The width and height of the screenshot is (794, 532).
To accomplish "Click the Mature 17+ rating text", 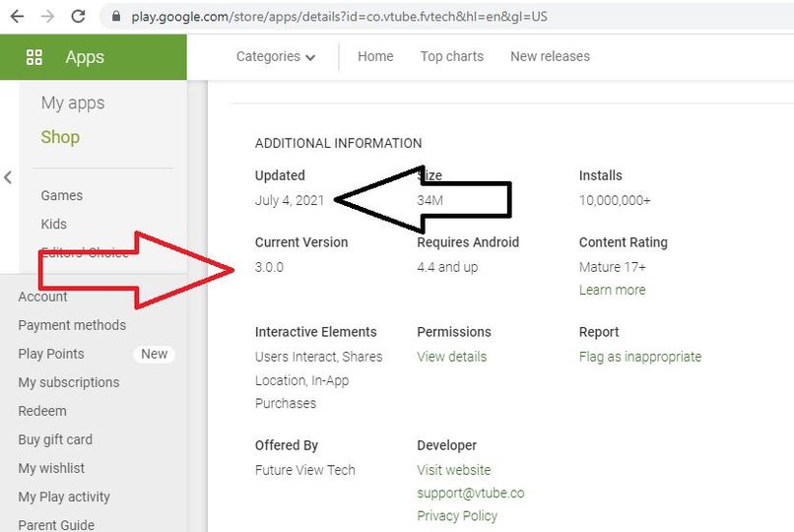I will point(612,267).
